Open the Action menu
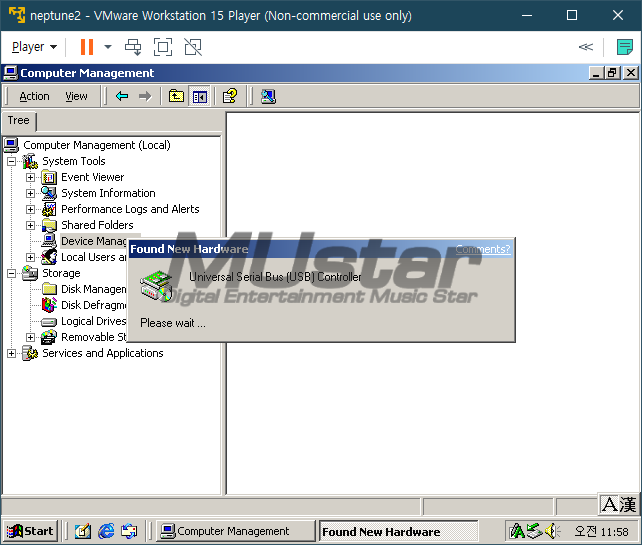 pos(34,96)
